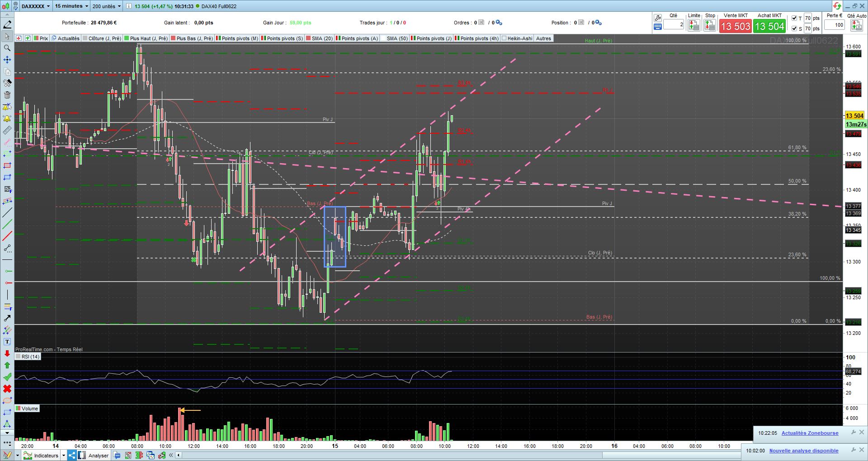Image resolution: width=868 pixels, height=461 pixels.
Task: Click the Analyser button
Action: [x=94, y=456]
